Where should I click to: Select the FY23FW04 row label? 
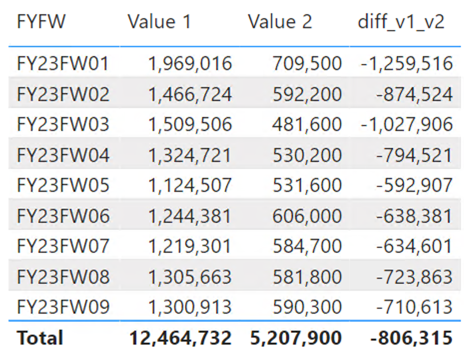point(63,155)
